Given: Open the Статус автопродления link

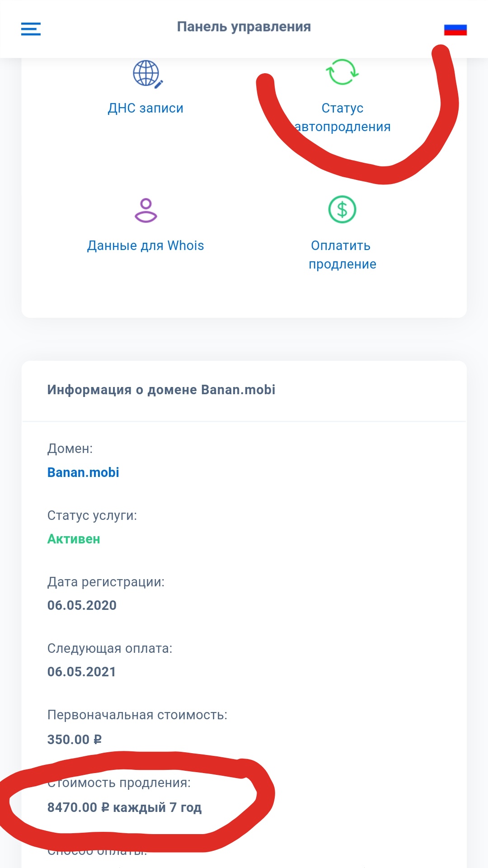Looking at the screenshot, I should (343, 118).
